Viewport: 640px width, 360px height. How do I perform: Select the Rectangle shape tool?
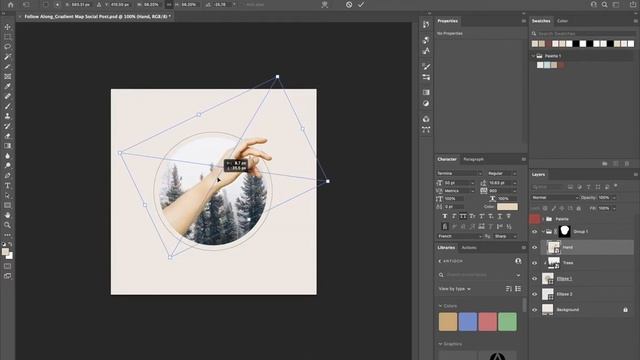[x=7, y=205]
